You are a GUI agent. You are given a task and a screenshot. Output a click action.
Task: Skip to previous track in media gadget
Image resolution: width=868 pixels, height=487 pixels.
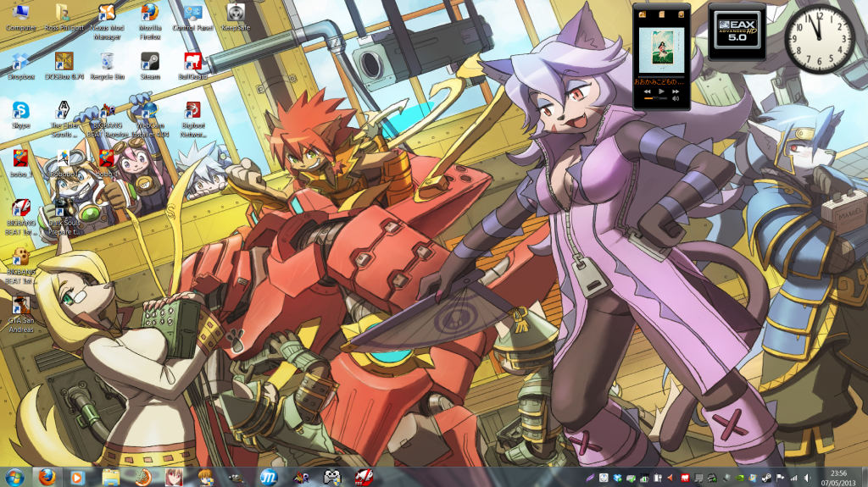coord(648,91)
